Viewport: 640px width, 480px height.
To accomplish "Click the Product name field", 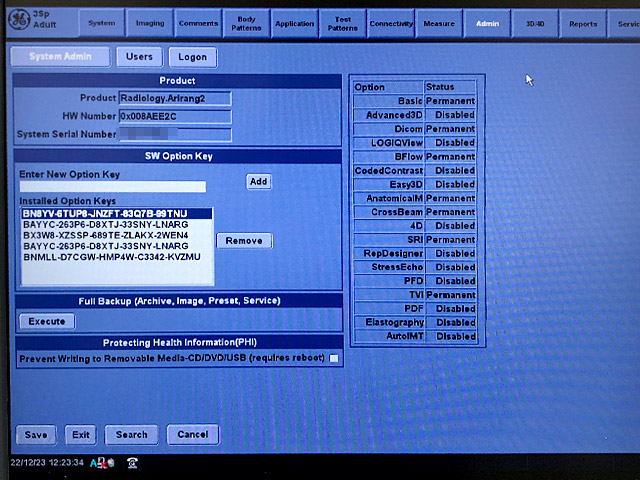I will click(175, 98).
